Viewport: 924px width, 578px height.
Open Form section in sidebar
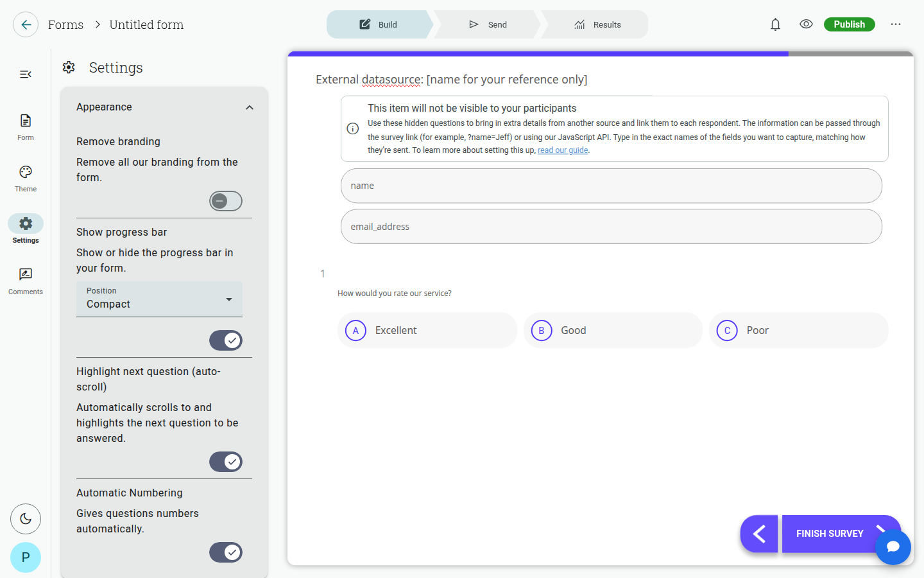click(x=26, y=127)
